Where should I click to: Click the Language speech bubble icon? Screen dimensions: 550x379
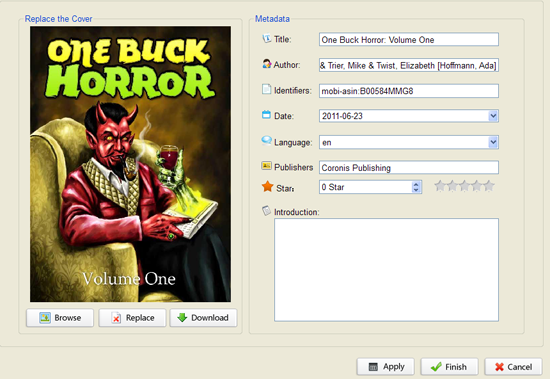[x=267, y=141]
